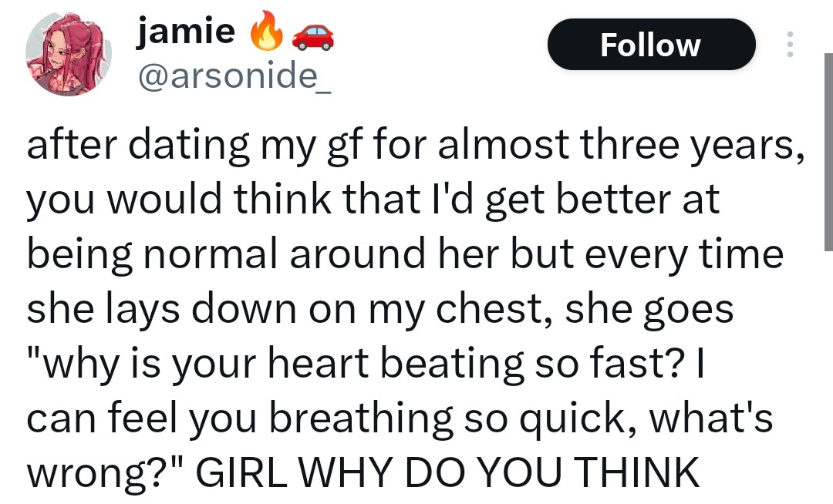Open the @arsonide_ handle link

click(234, 76)
